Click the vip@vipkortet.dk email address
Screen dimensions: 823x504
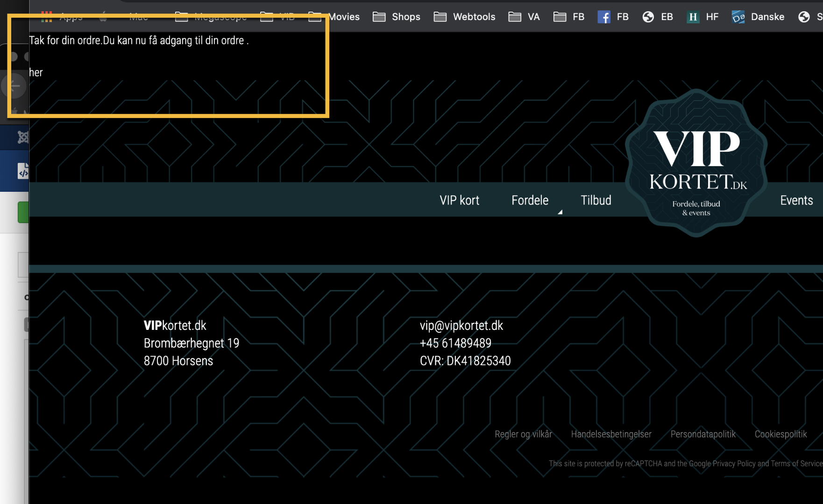(461, 325)
